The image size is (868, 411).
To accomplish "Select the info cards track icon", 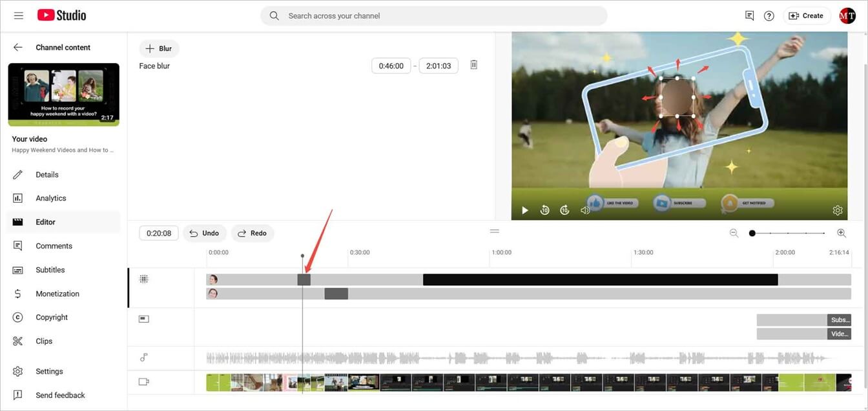I will (x=143, y=318).
